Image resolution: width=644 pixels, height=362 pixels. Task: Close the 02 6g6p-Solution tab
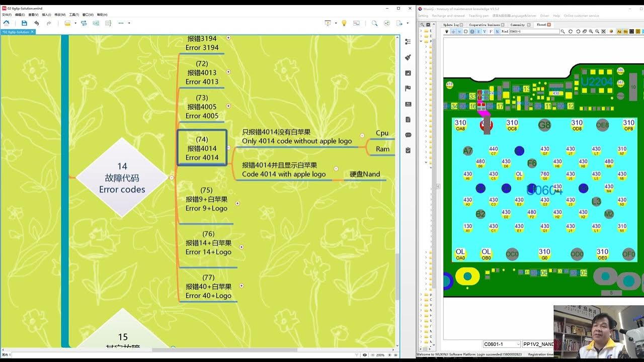pyautogui.click(x=33, y=32)
